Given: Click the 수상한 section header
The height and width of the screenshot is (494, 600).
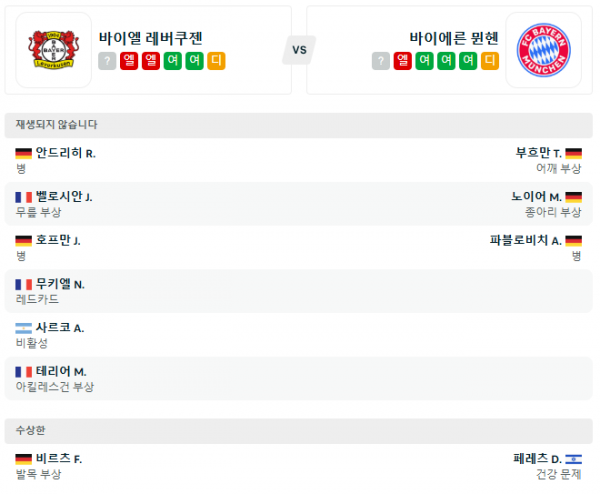Looking at the screenshot, I should click(x=32, y=430).
